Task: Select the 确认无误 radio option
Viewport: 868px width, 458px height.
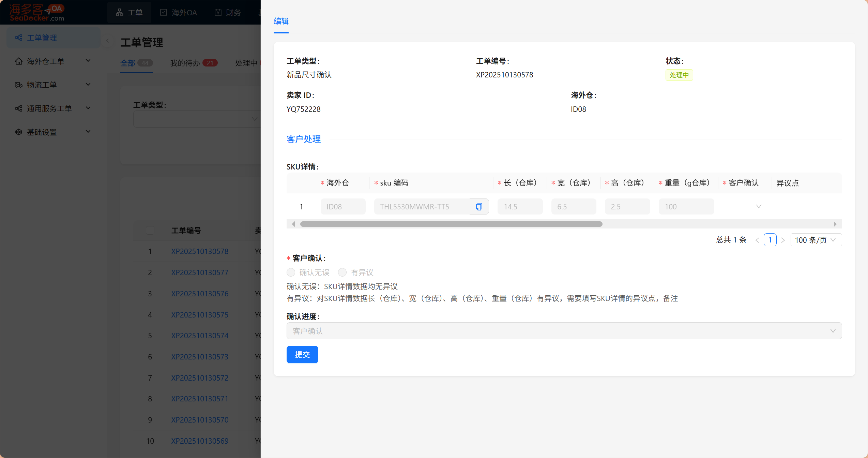Action: tap(291, 272)
